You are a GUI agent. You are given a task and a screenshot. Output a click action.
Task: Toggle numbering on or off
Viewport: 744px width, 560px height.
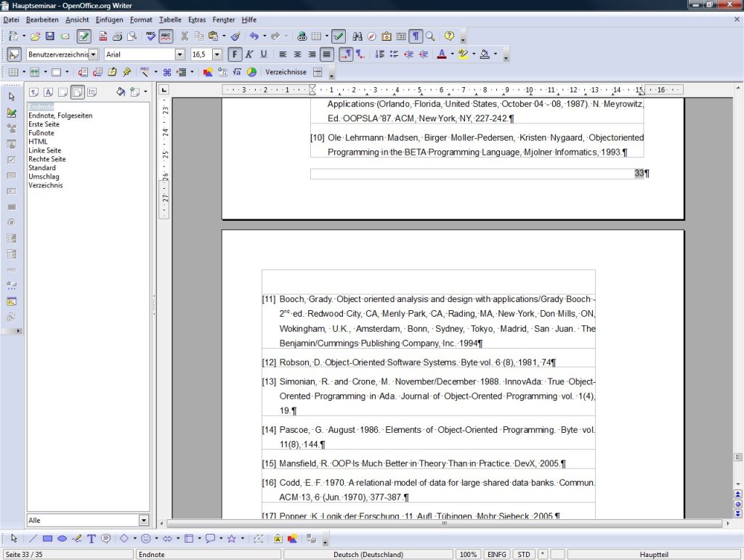379,54
